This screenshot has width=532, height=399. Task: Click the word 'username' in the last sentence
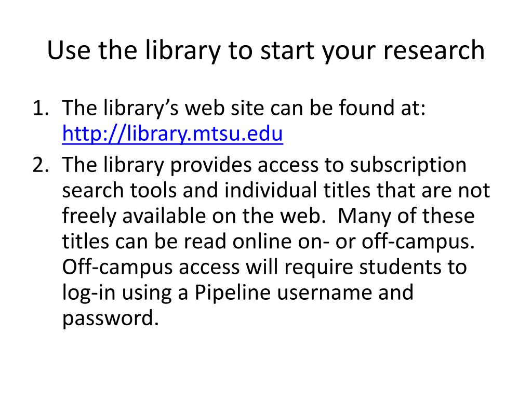click(x=325, y=293)
